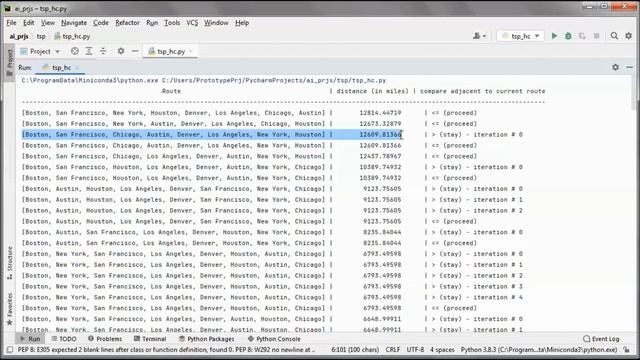The height and width of the screenshot is (360, 640).
Task: Click tsp breadcrumb folder
Action: tap(41, 36)
